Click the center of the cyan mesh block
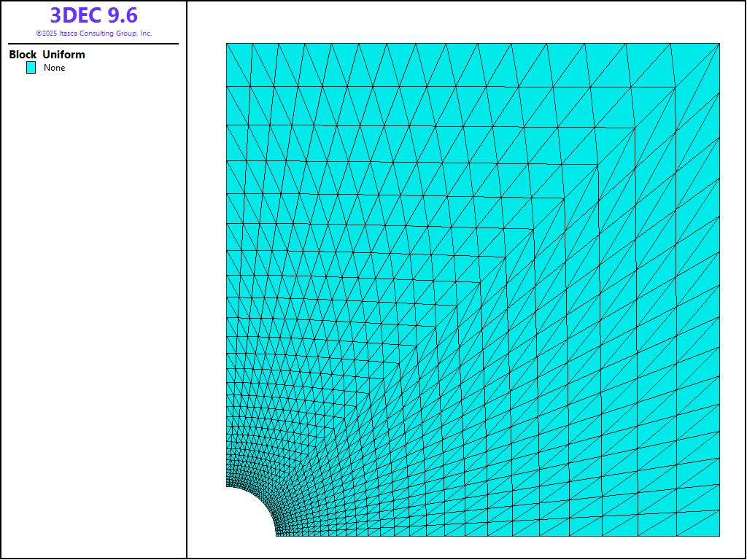Image resolution: width=747 pixels, height=560 pixels. 473,289
